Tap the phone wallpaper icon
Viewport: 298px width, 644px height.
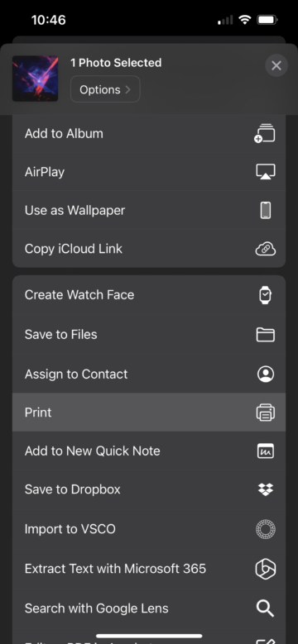click(x=266, y=211)
